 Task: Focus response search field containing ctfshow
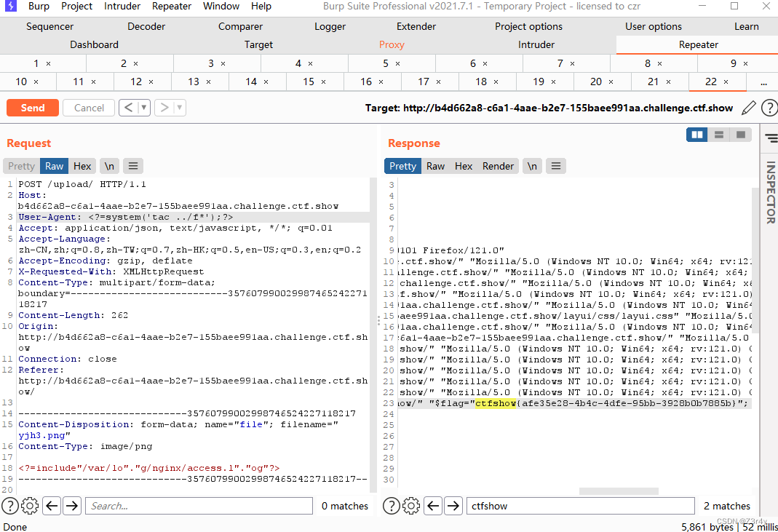coord(580,506)
